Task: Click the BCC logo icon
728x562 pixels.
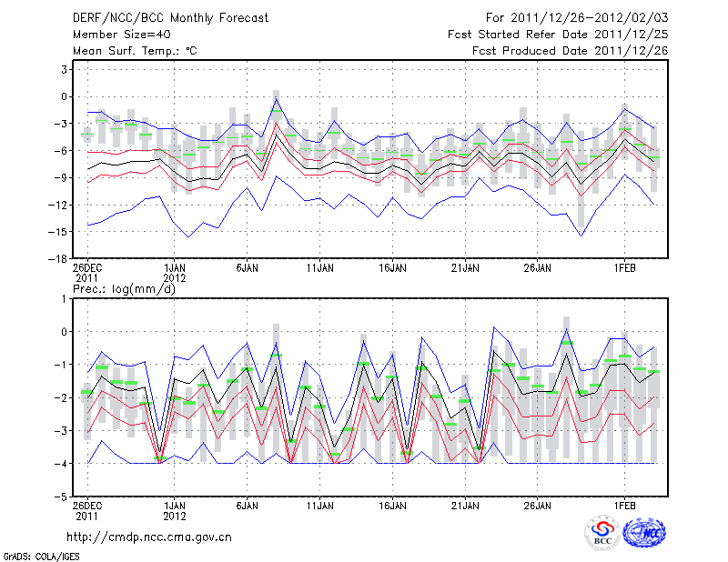Action: pyautogui.click(x=602, y=534)
